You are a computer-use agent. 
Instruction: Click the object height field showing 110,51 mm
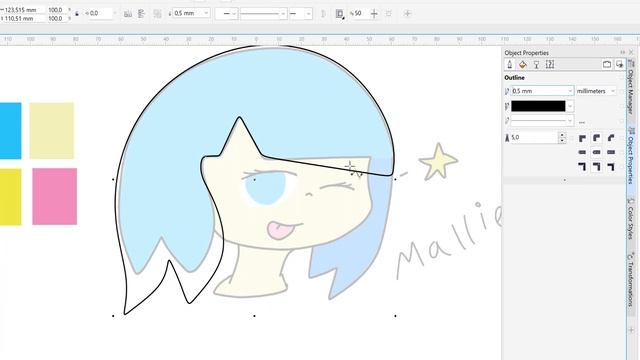pos(22,18)
